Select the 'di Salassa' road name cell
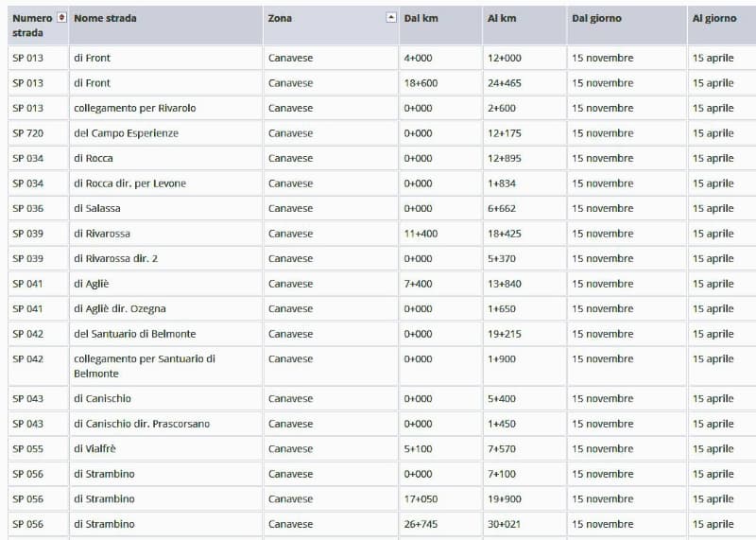Viewport: 756px width, 540px height. [97, 208]
